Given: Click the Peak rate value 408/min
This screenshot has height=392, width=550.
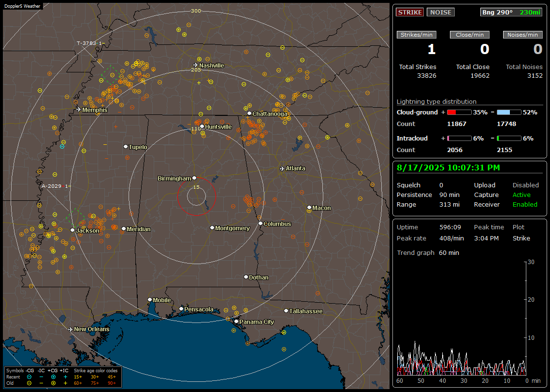Looking at the screenshot, I should tap(451, 238).
